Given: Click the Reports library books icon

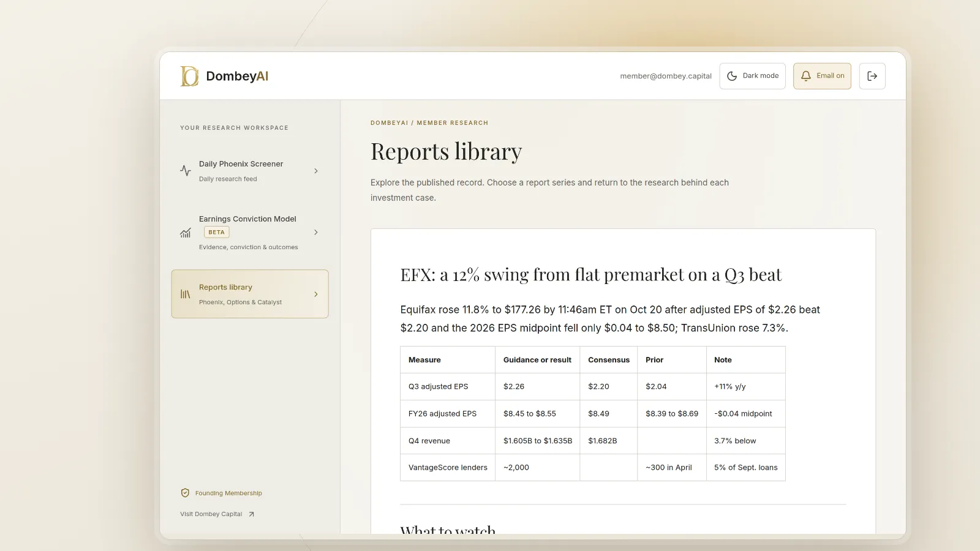Looking at the screenshot, I should tap(186, 294).
